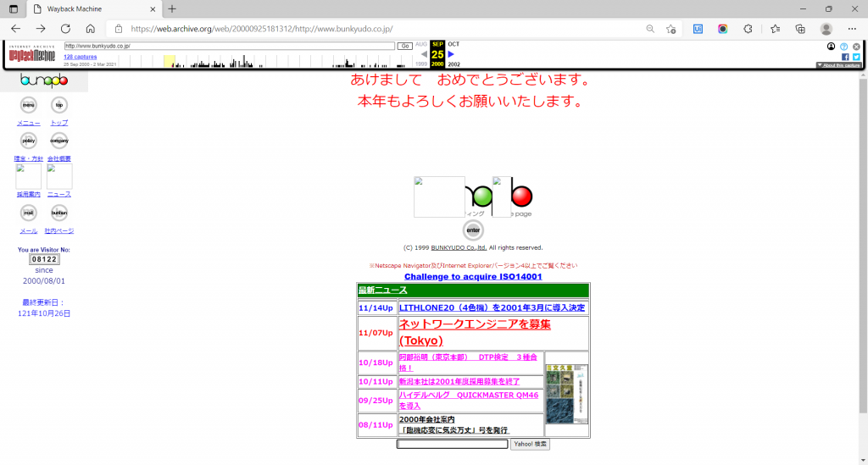Open browser Settings and more menu

[853, 29]
